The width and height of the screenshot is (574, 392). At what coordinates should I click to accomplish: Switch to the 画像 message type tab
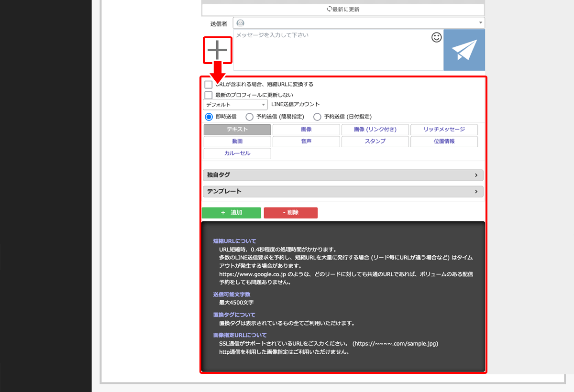coord(306,130)
